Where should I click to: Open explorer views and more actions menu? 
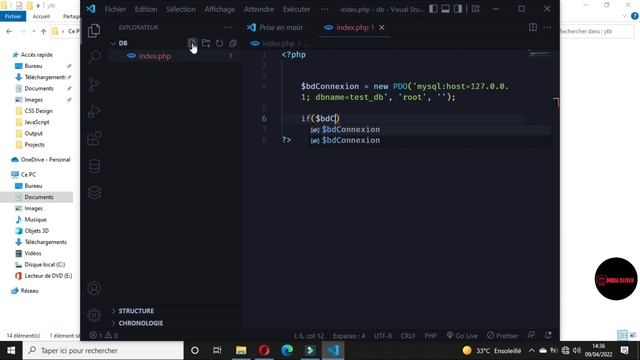(x=228, y=27)
